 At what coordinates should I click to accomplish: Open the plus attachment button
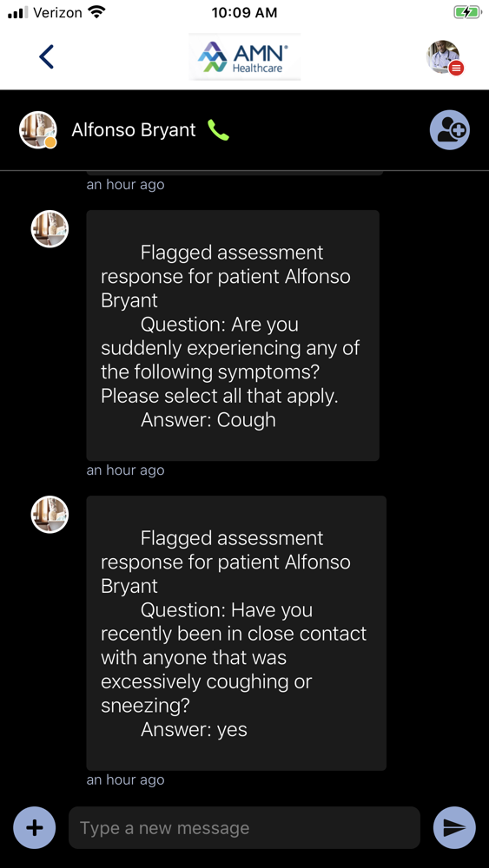(x=35, y=827)
